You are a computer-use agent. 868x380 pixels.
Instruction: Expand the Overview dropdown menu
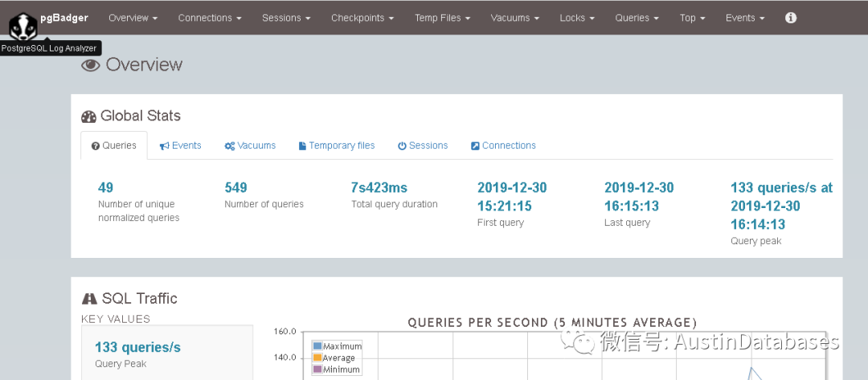click(x=133, y=18)
